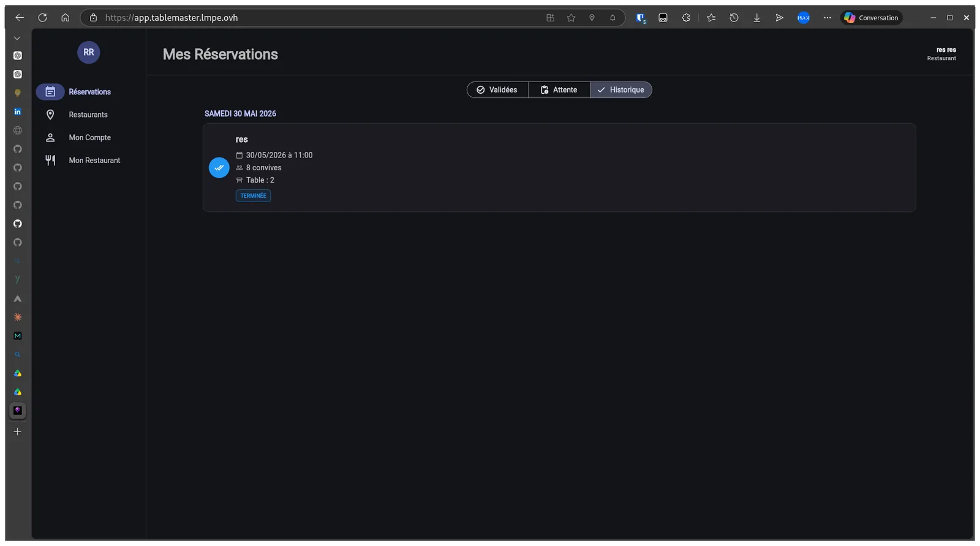
Task: Click the notification bell icon in address bar
Action: pyautogui.click(x=612, y=18)
